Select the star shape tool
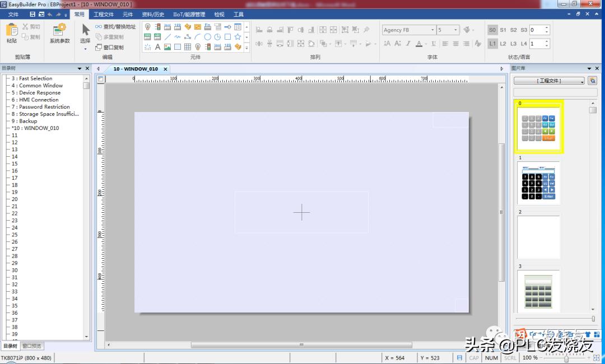Viewport: 605px width, 364px height. [x=238, y=37]
